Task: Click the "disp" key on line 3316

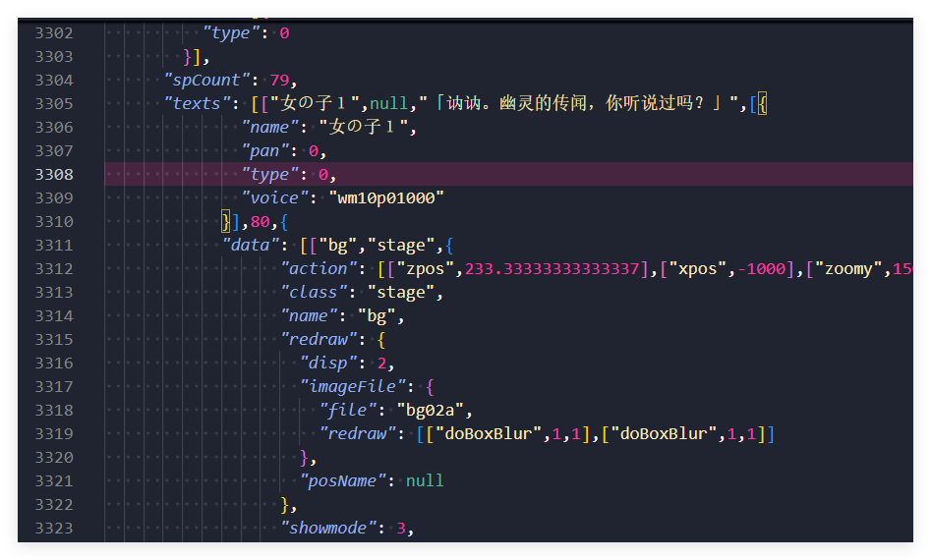Action: [x=329, y=364]
